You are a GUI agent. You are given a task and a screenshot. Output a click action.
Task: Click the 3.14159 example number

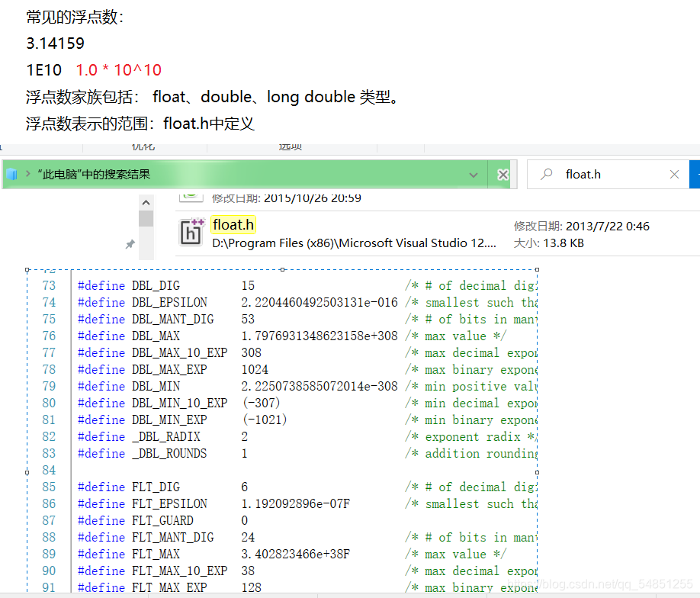(x=56, y=43)
